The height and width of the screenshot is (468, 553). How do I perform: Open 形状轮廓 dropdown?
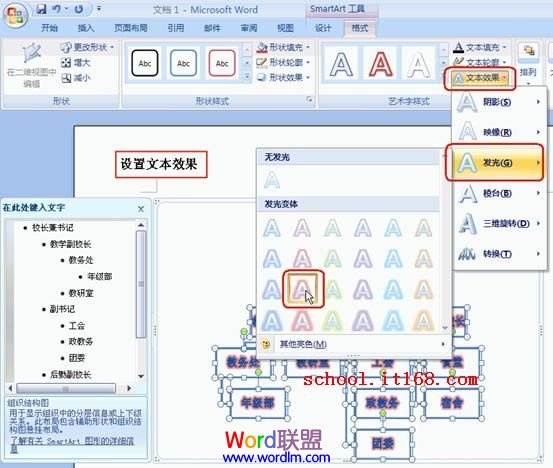click(284, 62)
